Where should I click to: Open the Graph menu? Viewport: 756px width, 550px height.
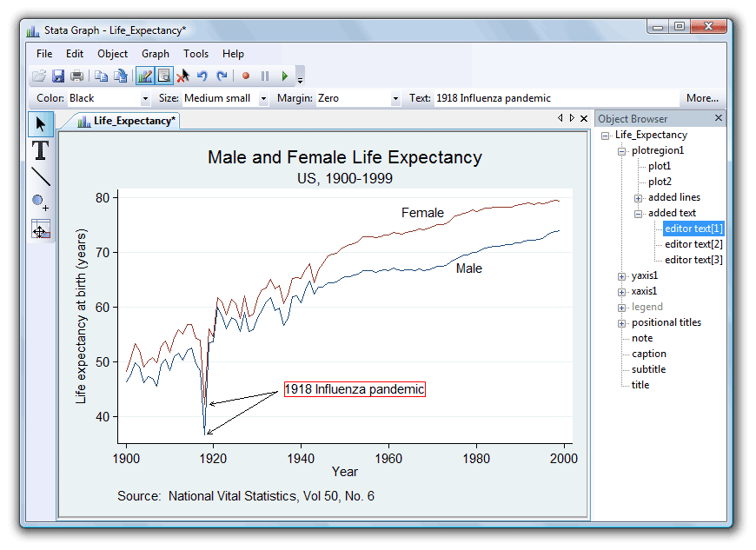pos(155,54)
